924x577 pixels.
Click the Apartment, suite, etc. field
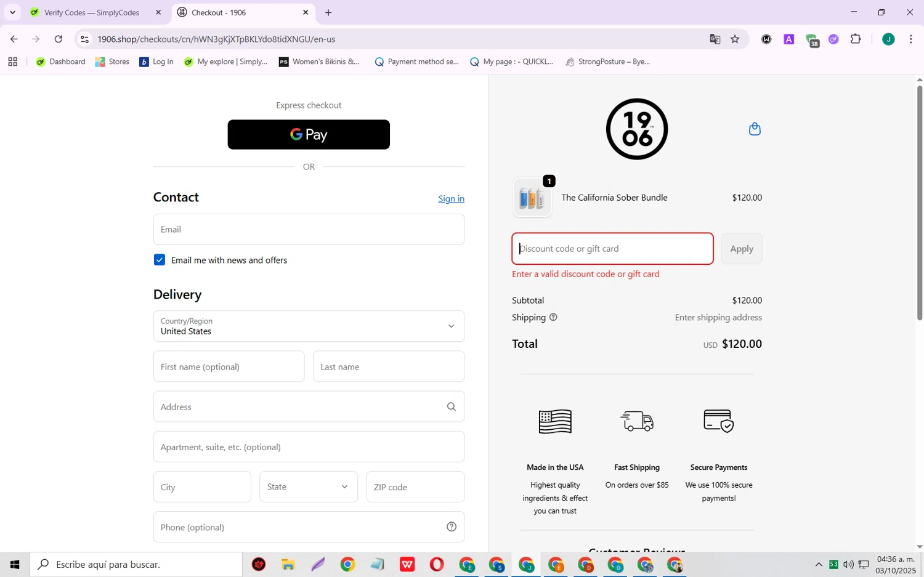pos(309,446)
